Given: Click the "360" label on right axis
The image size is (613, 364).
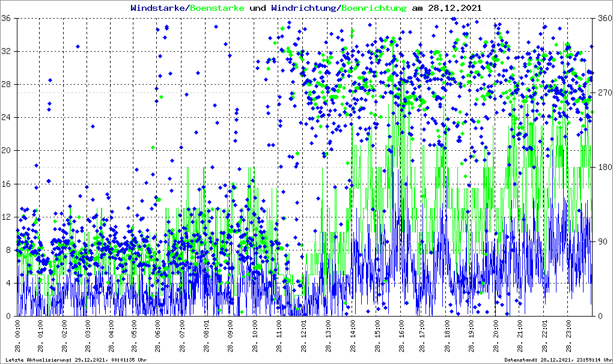Looking at the screenshot, I should 602,19.
